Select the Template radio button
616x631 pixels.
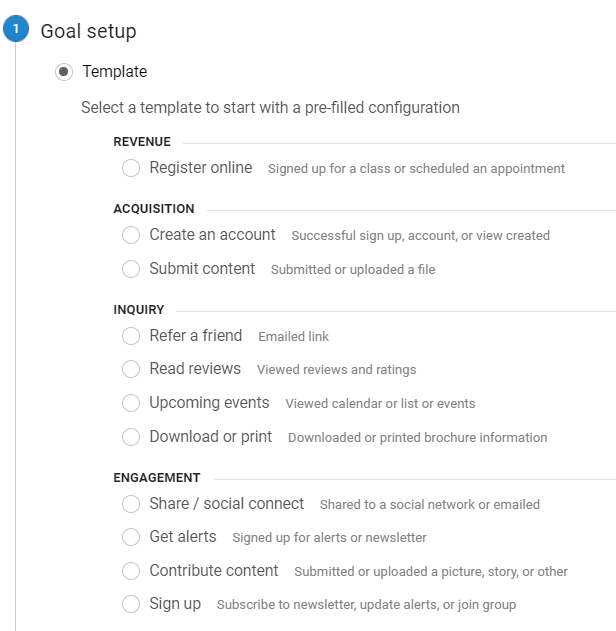coord(64,72)
